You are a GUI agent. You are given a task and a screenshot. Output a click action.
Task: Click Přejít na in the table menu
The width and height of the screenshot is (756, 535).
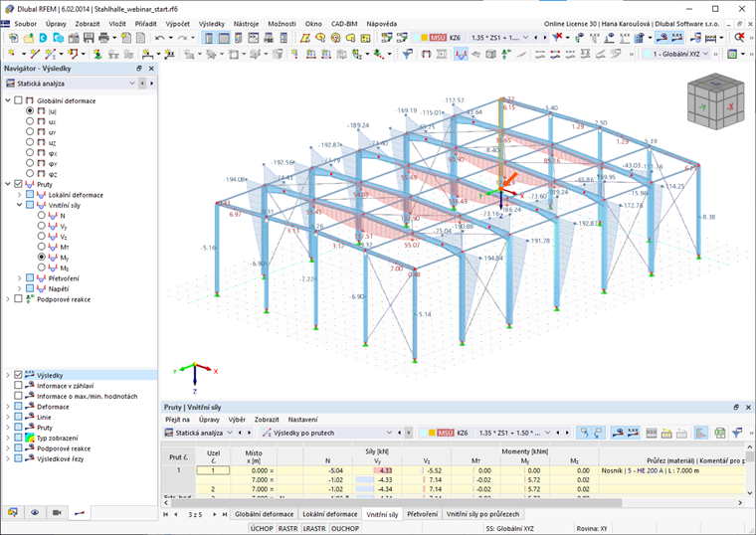tap(177, 420)
